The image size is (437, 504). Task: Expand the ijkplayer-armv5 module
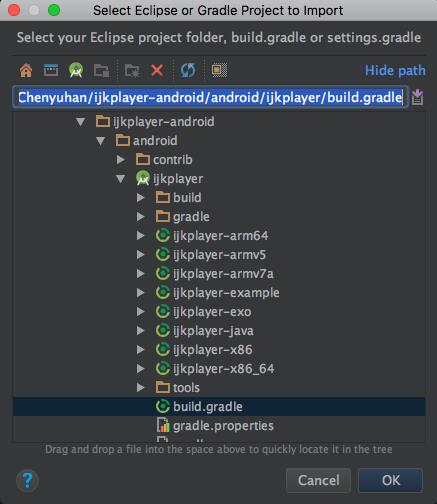coord(141,255)
